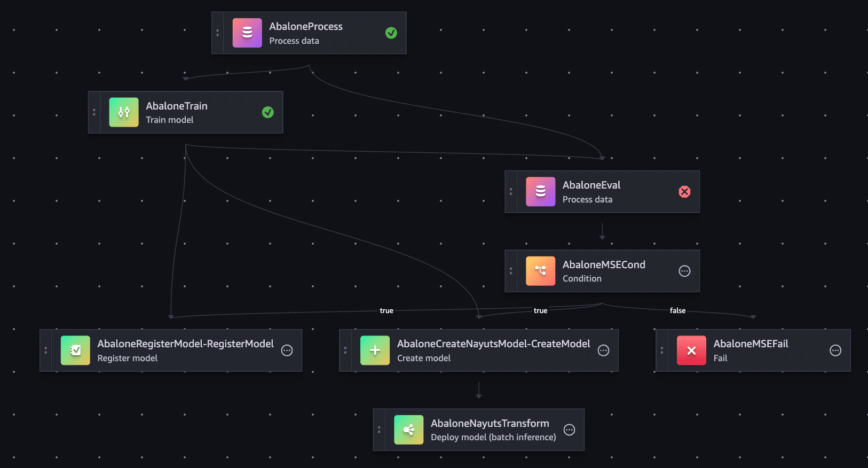Click the 'Register model' subtitle

point(128,358)
